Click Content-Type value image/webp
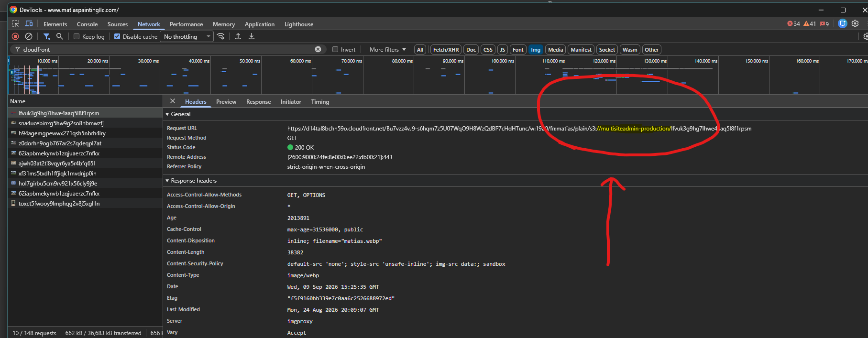This screenshot has height=338, width=868. click(303, 275)
